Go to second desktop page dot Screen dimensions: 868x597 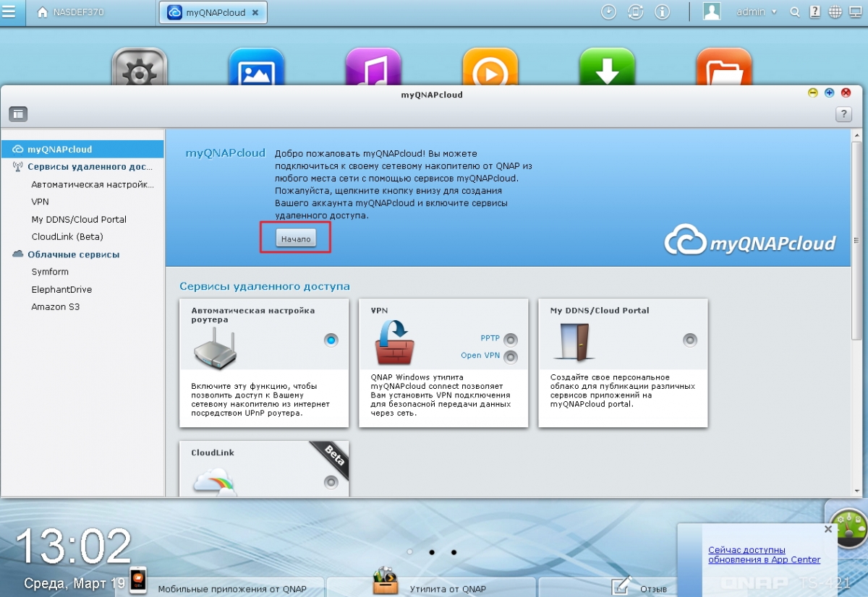pyautogui.click(x=432, y=551)
